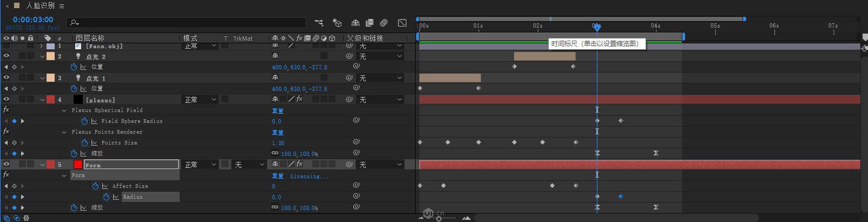Screen dimensions: 868x222
Task: Click the stopwatch for Points Size
Action: click(84, 143)
